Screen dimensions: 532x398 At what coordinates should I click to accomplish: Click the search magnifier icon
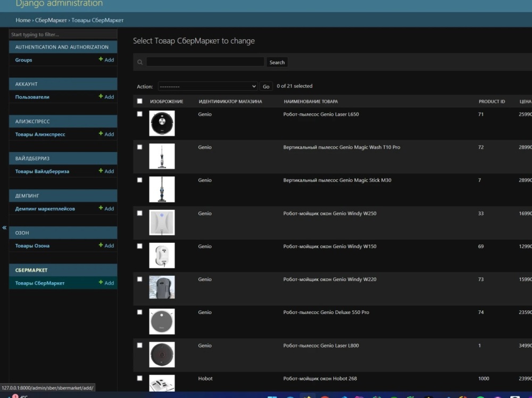(x=140, y=62)
